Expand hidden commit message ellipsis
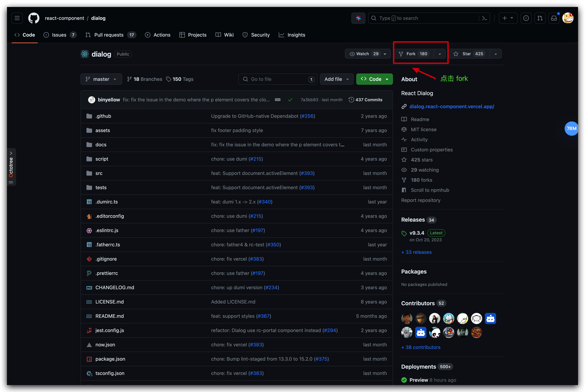Image resolution: width=585 pixels, height=392 pixels. tap(278, 100)
